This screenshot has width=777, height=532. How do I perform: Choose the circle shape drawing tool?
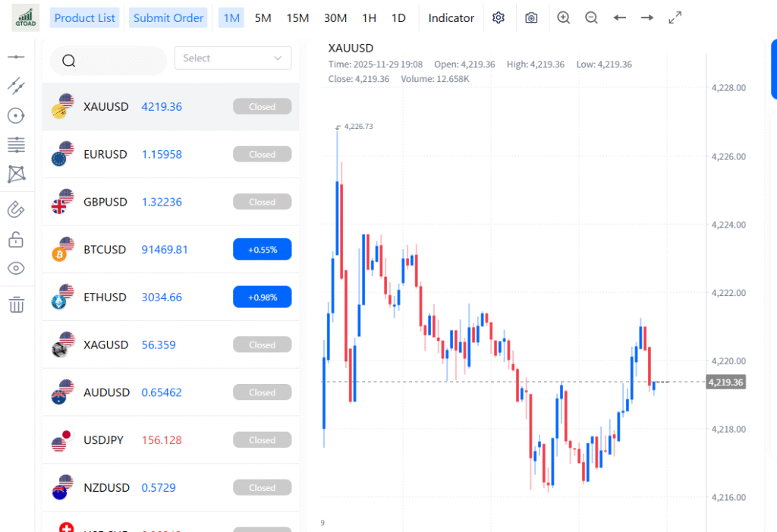coord(16,115)
